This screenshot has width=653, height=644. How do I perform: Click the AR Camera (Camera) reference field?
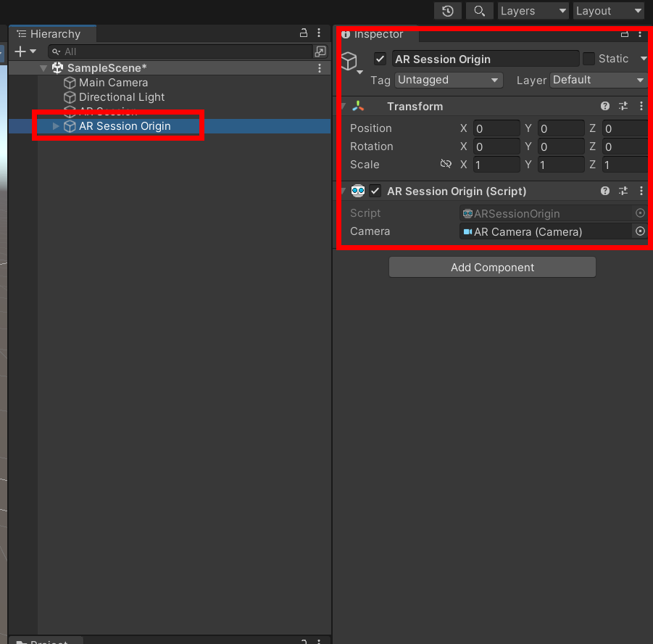click(546, 231)
